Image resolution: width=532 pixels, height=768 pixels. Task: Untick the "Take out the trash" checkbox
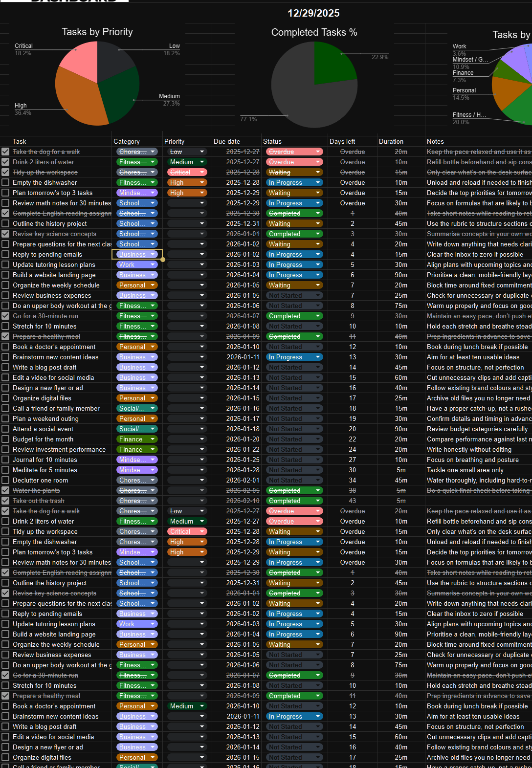(5, 501)
